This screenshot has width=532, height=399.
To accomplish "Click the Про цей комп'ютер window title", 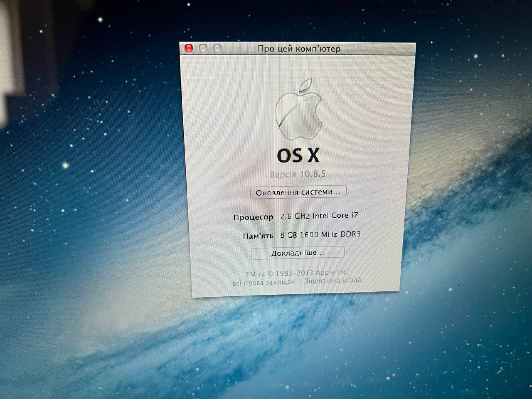I will coord(299,49).
